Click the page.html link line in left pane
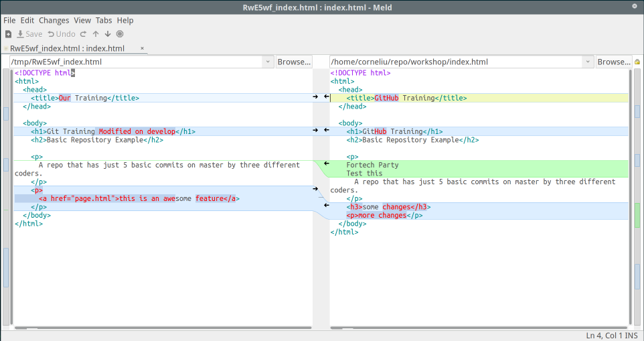Image resolution: width=644 pixels, height=341 pixels. click(139, 198)
